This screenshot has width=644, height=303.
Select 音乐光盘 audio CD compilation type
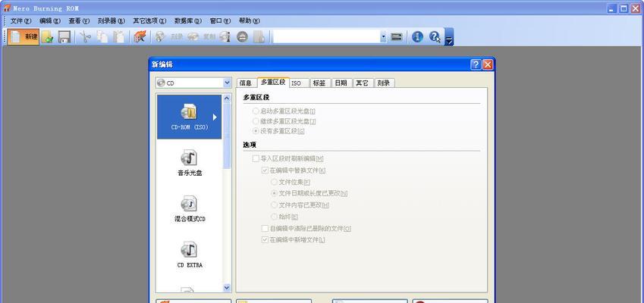pyautogui.click(x=190, y=163)
